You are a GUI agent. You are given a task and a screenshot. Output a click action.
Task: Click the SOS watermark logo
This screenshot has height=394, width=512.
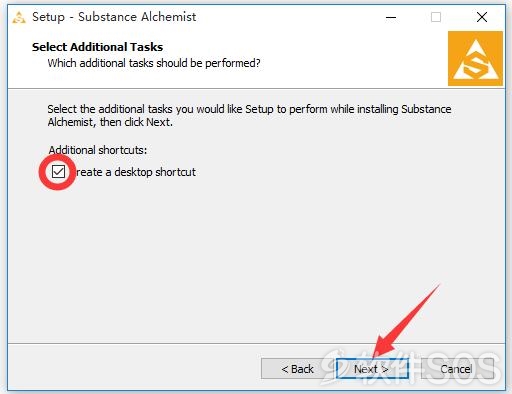click(412, 367)
